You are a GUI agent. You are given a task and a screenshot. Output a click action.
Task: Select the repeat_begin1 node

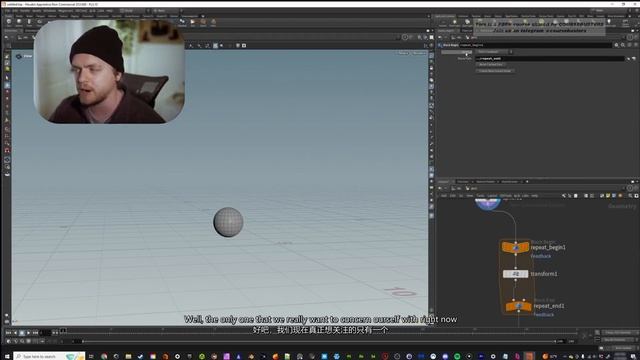(x=516, y=247)
